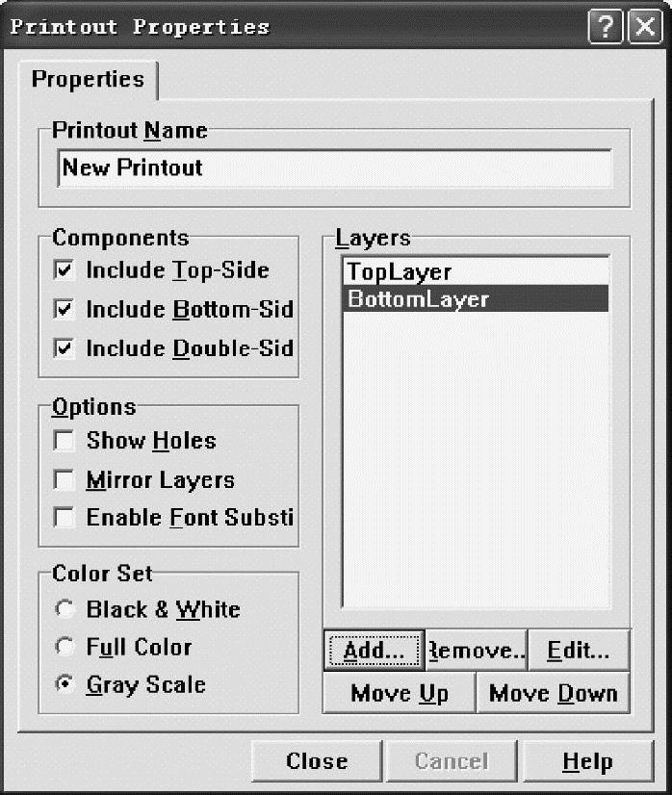The image size is (672, 795).
Task: Move the selected layer up
Action: pyautogui.click(x=400, y=693)
